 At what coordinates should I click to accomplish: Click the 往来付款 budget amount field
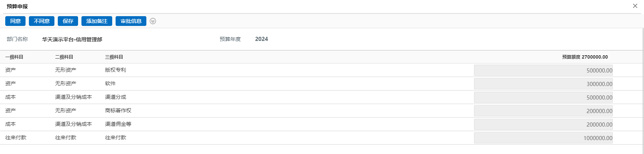click(x=543, y=138)
